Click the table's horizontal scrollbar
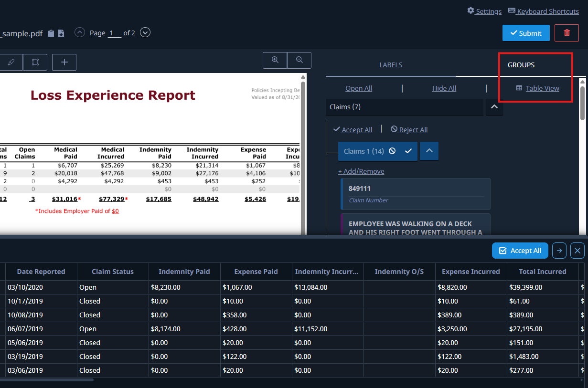Screen dimensions: 588x388 point(47,380)
